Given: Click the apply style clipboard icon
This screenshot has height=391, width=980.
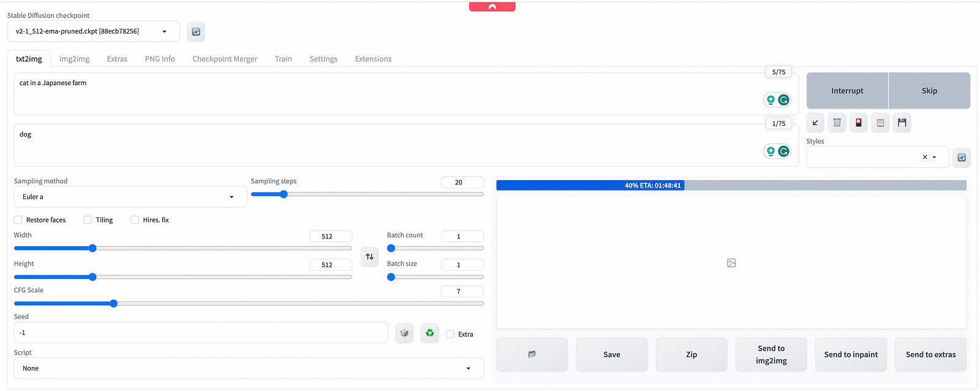Looking at the screenshot, I should tap(880, 123).
